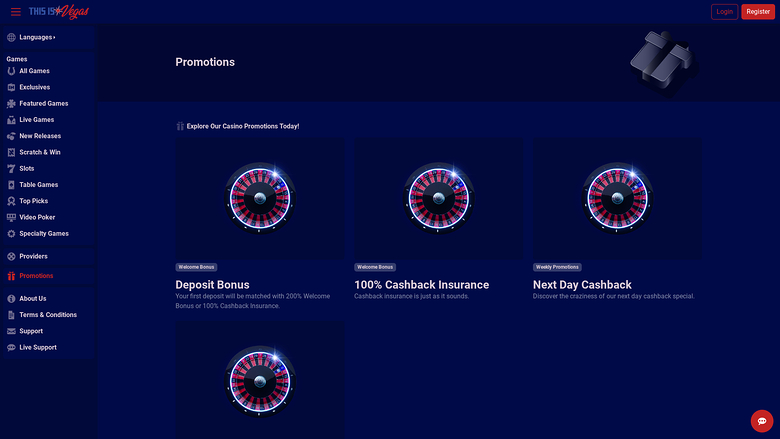The width and height of the screenshot is (780, 439).
Task: Open the Deposit Bonus promotion title
Action: coord(212,285)
